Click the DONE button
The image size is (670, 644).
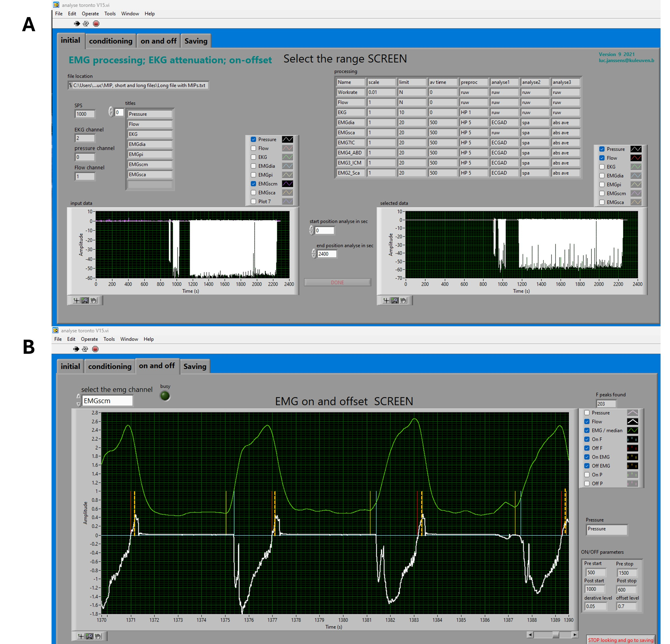[337, 282]
